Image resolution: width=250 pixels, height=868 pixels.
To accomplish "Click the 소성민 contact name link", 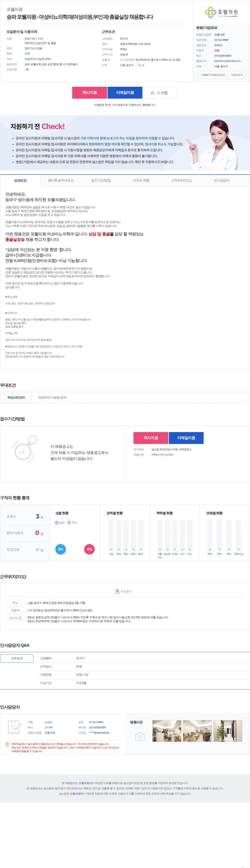I will (x=49, y=722).
